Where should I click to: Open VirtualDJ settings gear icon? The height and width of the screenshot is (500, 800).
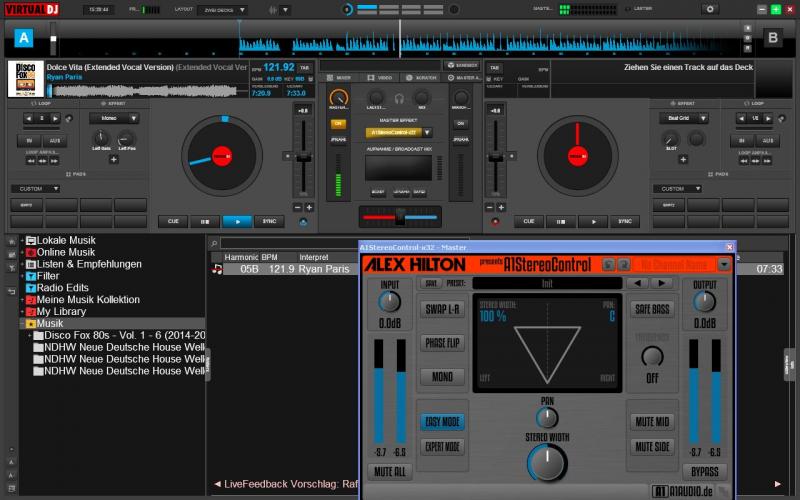click(709, 9)
